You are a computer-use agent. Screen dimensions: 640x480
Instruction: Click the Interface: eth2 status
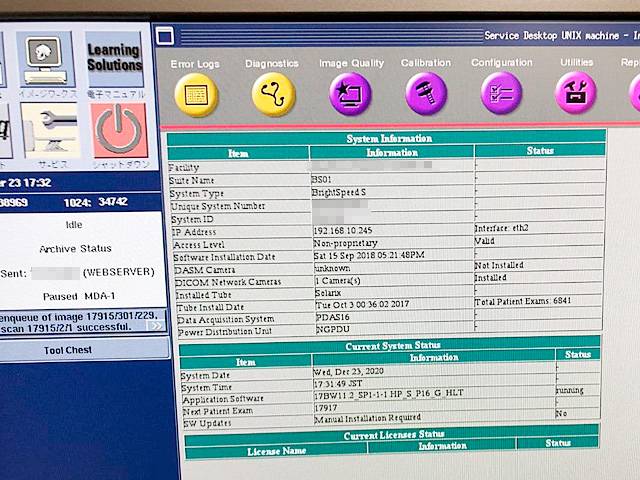coord(502,228)
